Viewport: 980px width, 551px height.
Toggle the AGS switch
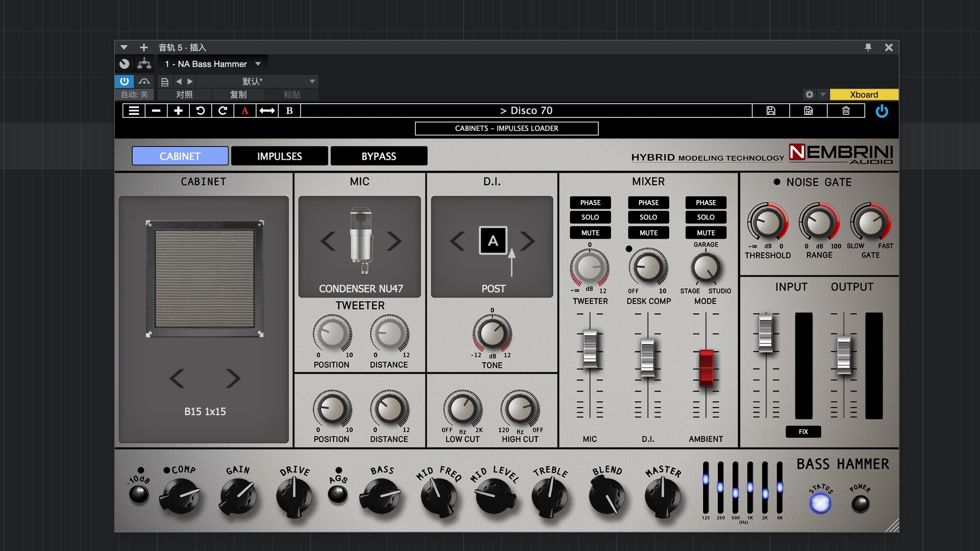coord(337,494)
